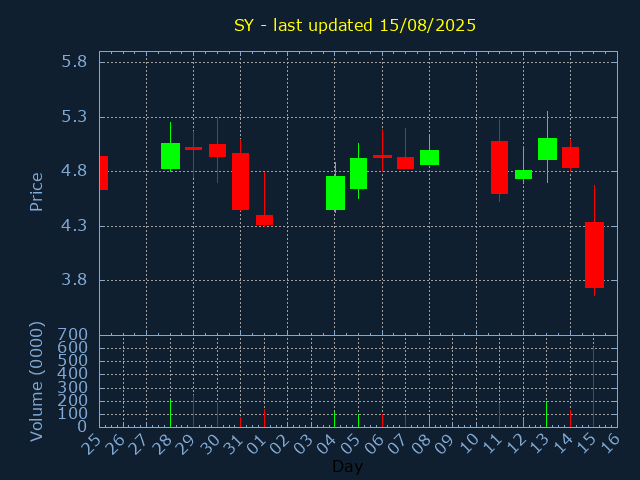
Task: Click the green candlestick body on day 05
Action: tap(358, 173)
